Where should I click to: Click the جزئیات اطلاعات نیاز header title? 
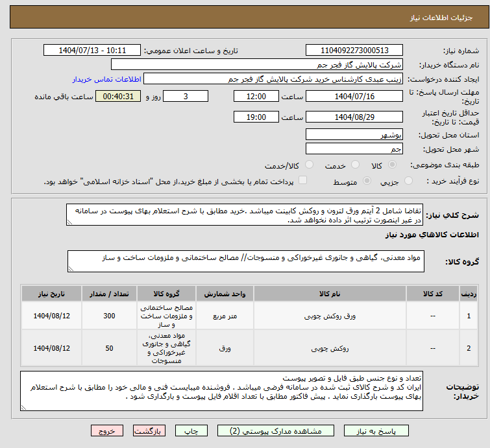[441, 18]
